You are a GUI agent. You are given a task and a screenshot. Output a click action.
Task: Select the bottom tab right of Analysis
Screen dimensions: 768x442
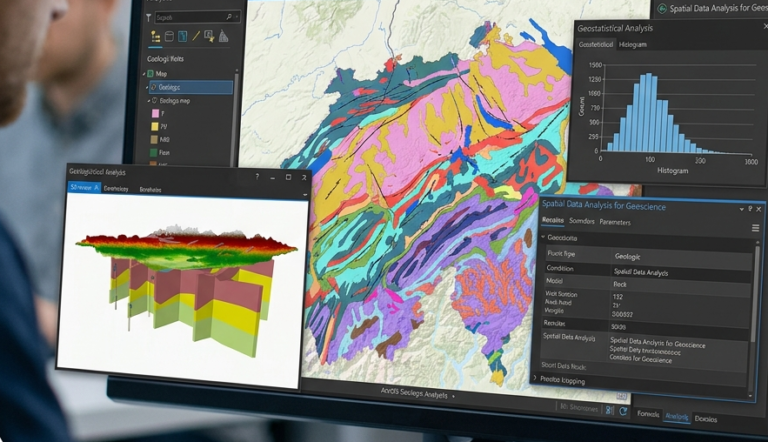(x=705, y=419)
